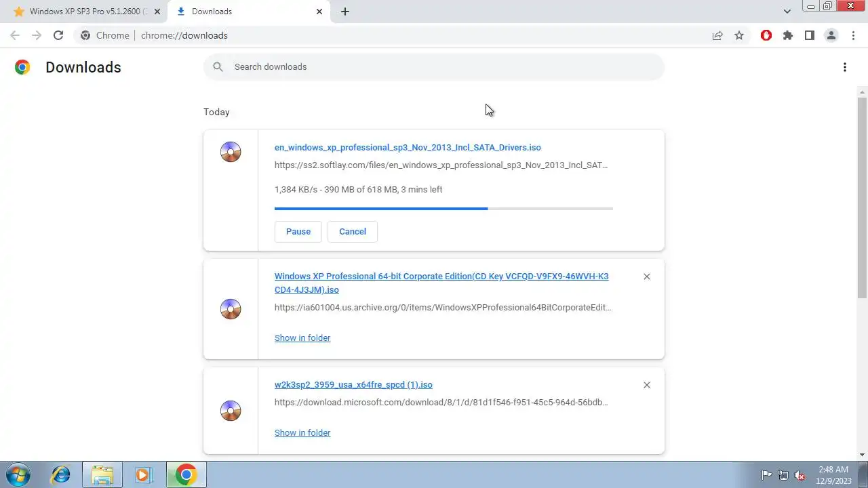Click the ia601004.us.archive.org source URL
868x488 pixels.
pos(443,308)
